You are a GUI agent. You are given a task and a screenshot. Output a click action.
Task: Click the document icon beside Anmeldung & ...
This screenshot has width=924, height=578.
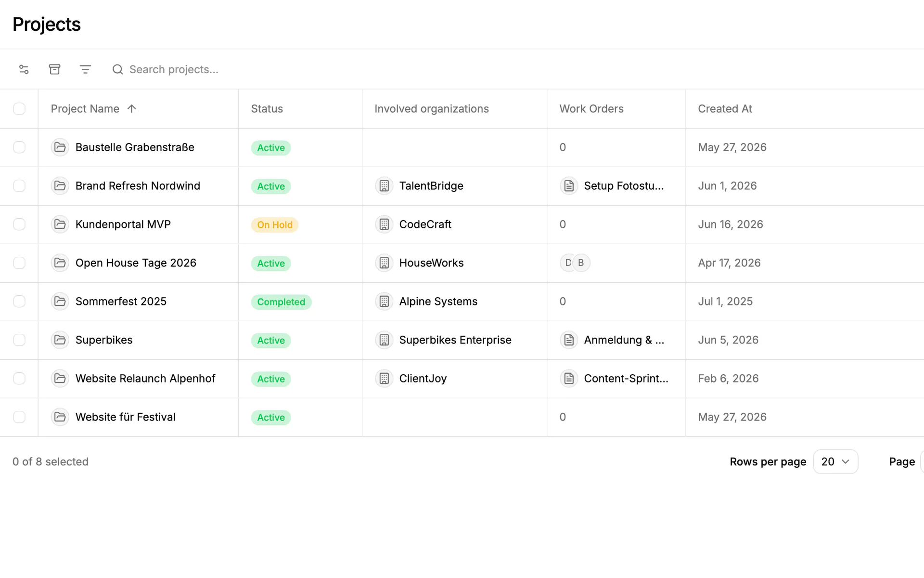click(569, 340)
